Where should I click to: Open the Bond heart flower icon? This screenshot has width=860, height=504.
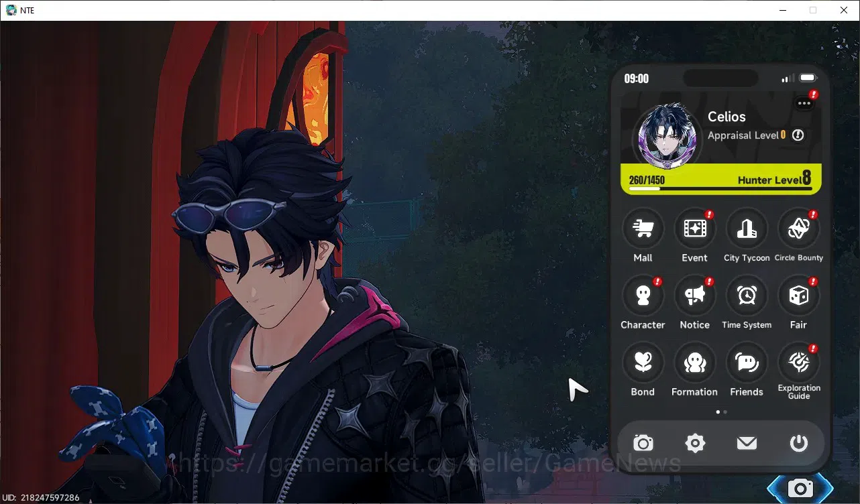pos(643,363)
